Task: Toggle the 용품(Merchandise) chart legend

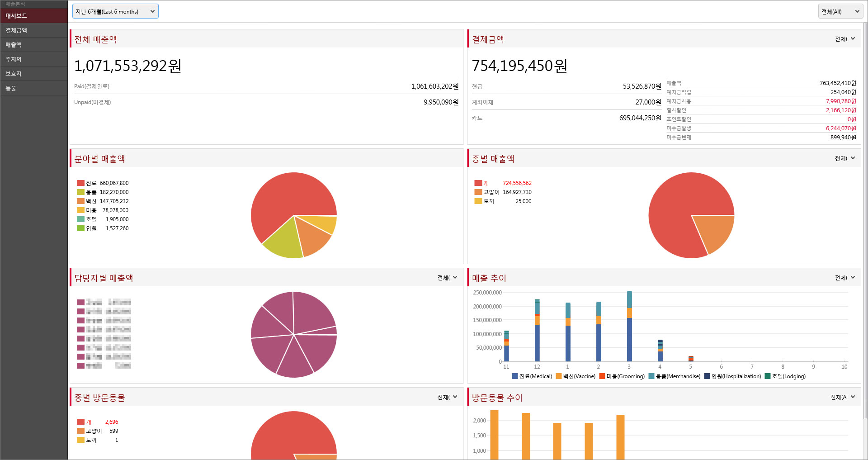Action: pyautogui.click(x=675, y=376)
